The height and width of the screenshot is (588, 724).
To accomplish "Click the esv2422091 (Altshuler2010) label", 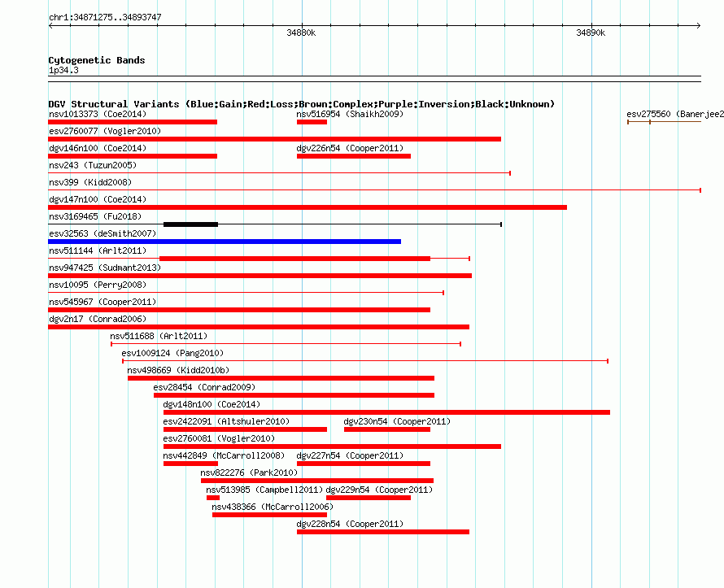I will [x=226, y=421].
